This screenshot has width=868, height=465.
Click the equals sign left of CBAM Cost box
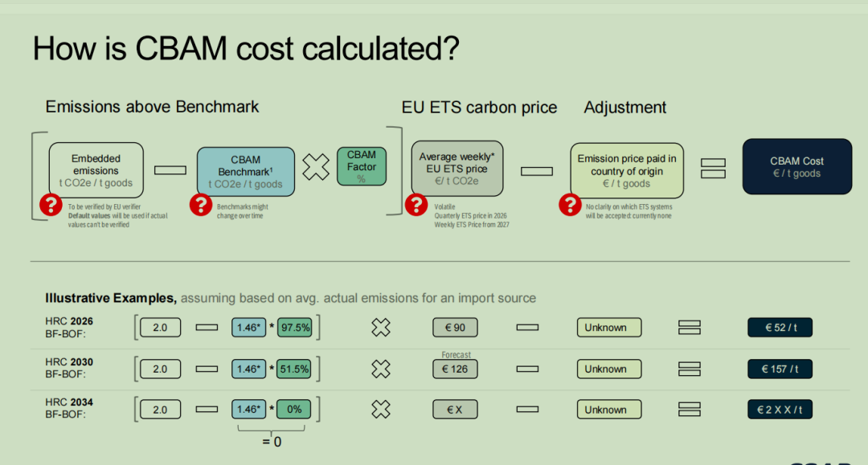click(x=713, y=168)
